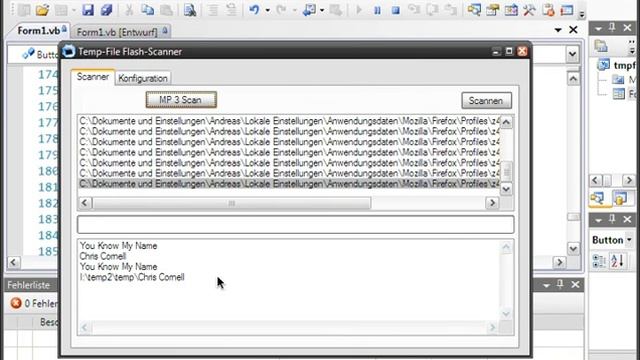640x360 pixels.
Task: Open the active documents list dropdown
Action: pos(558,30)
